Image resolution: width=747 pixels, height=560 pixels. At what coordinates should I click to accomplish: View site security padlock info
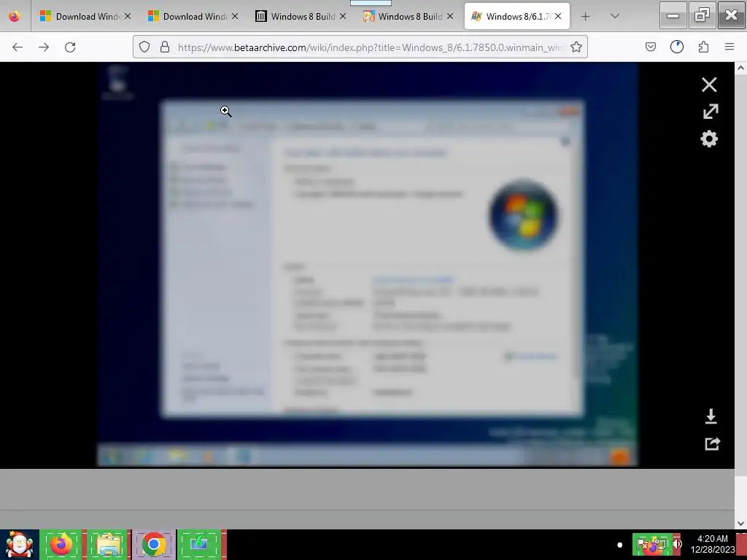pyautogui.click(x=165, y=47)
